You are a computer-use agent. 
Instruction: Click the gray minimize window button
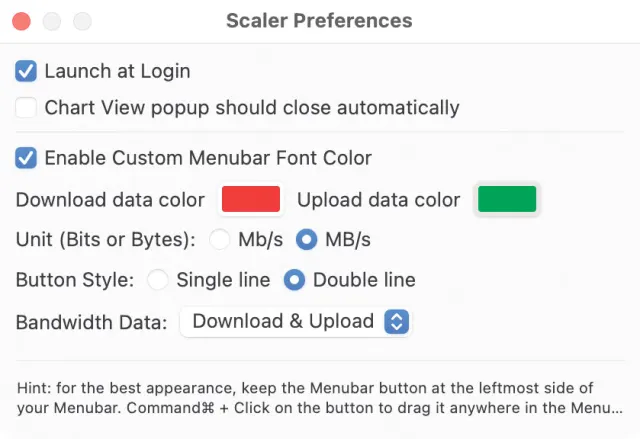(52, 21)
